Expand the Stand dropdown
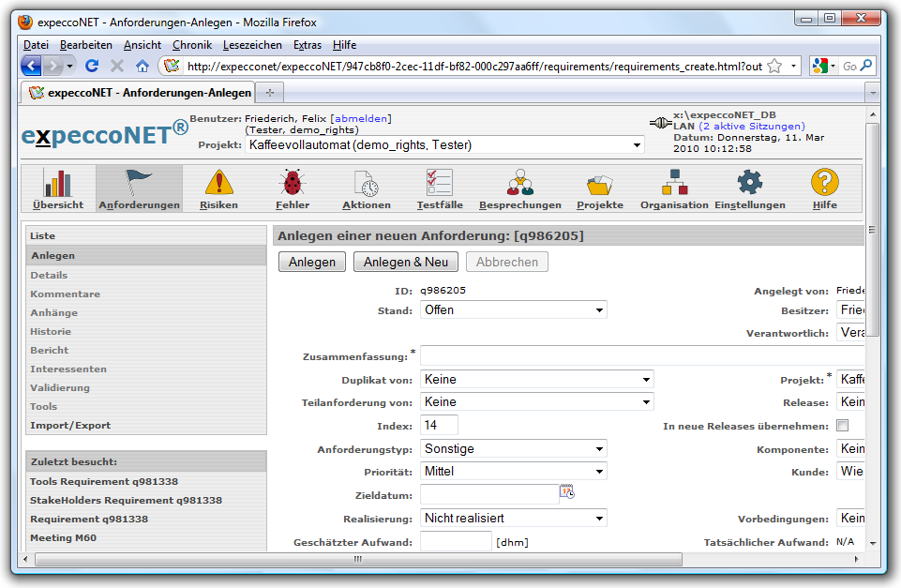The width and height of the screenshot is (901, 588). coord(514,310)
